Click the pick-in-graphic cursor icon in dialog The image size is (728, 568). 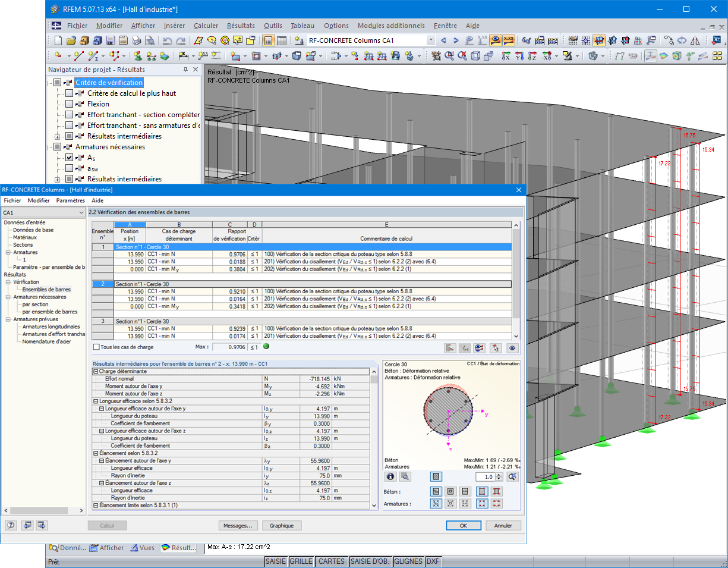tap(495, 348)
